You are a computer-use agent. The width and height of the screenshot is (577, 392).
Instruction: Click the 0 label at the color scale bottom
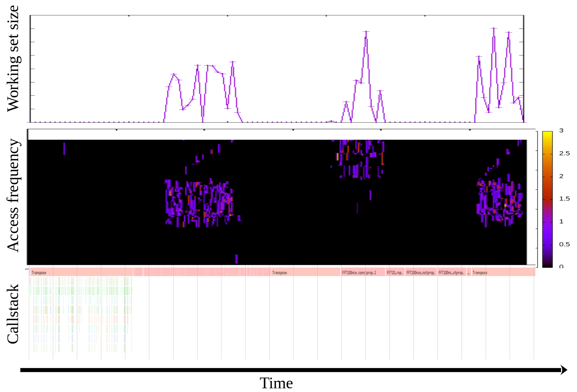coord(561,267)
